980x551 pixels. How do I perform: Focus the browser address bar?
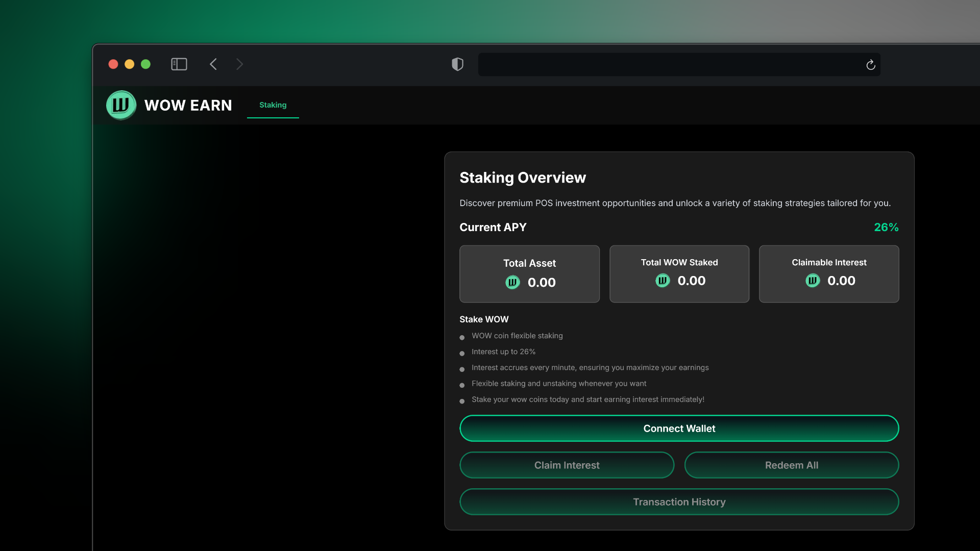click(664, 65)
